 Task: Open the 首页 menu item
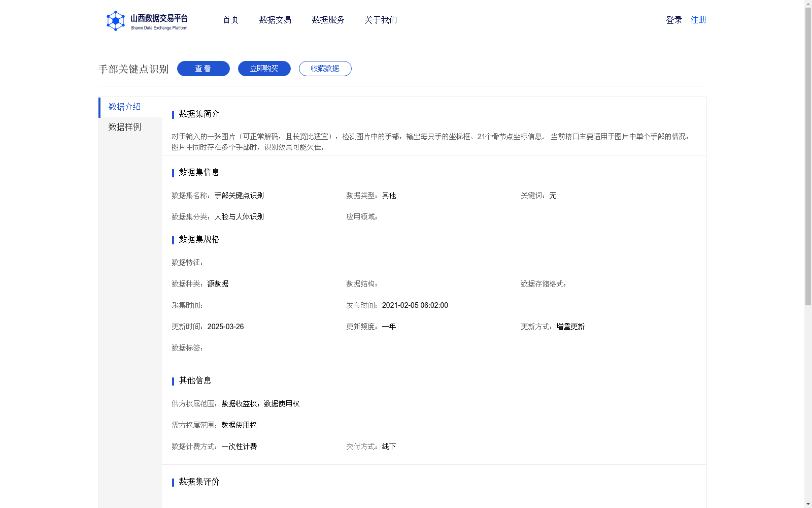click(x=230, y=20)
